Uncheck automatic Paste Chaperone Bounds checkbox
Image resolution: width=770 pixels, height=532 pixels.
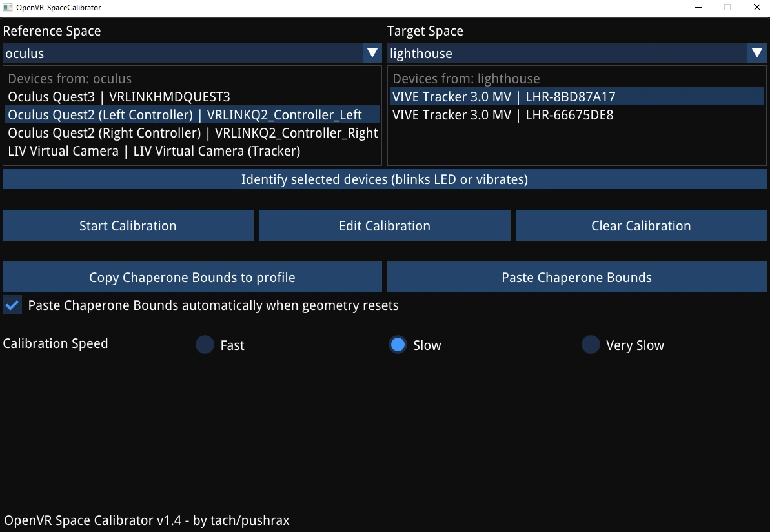click(x=12, y=305)
